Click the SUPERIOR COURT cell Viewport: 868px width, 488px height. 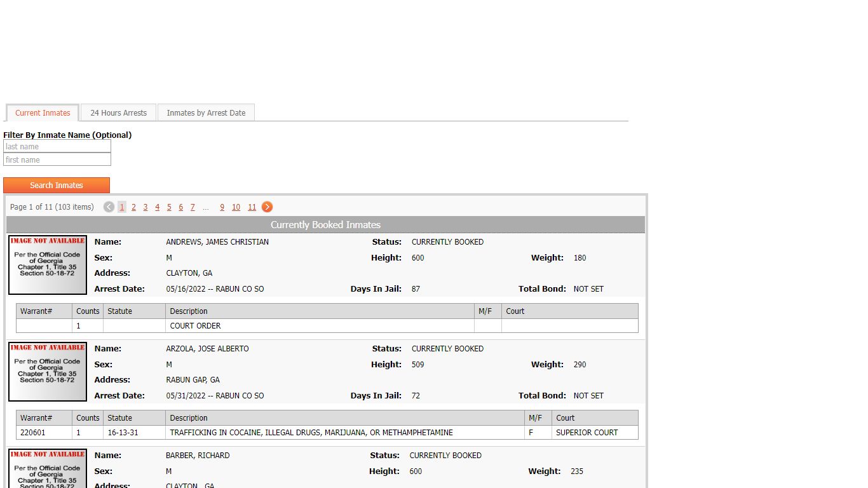595,433
